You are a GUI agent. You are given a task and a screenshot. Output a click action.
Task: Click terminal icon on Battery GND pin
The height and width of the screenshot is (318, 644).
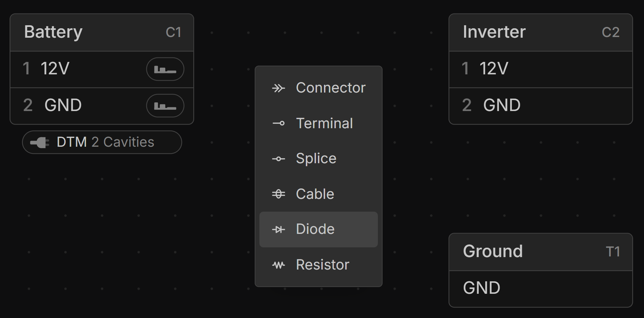[x=165, y=106]
